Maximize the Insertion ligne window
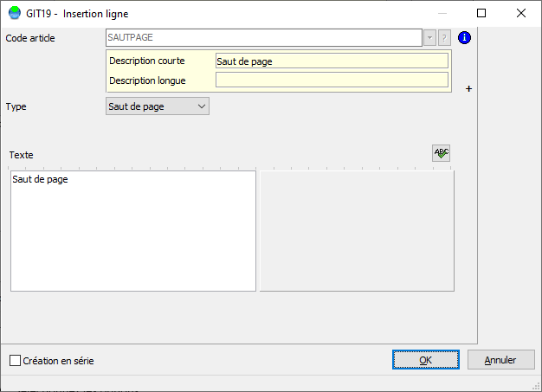This screenshot has height=392, width=542. click(x=481, y=13)
